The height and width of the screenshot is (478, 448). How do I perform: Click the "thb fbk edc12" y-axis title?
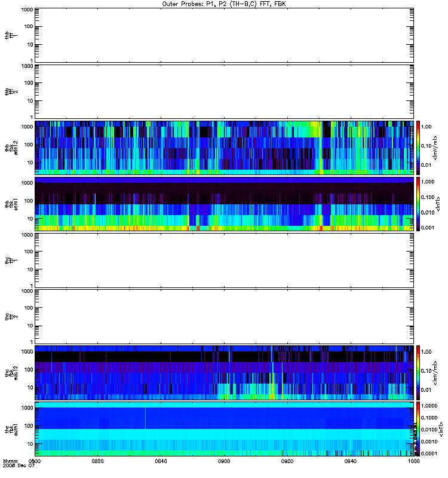click(x=11, y=148)
